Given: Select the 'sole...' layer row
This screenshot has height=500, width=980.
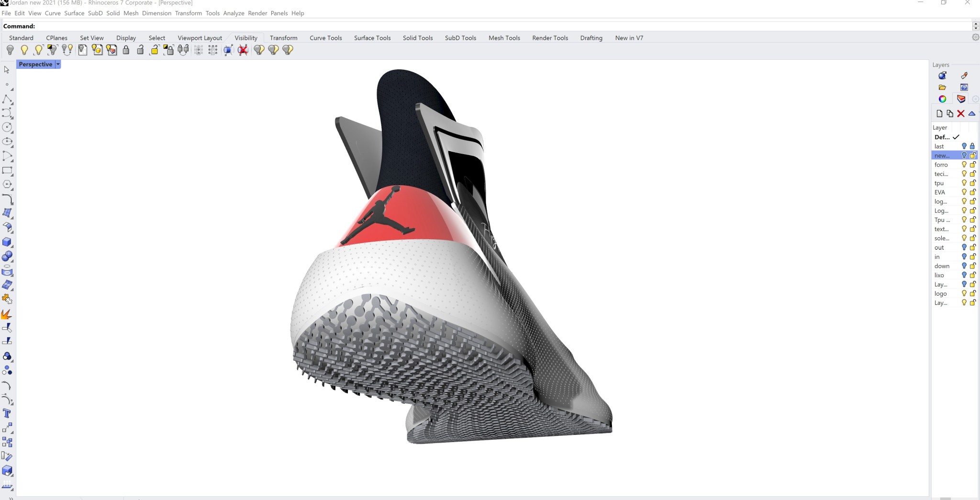Looking at the screenshot, I should point(954,238).
